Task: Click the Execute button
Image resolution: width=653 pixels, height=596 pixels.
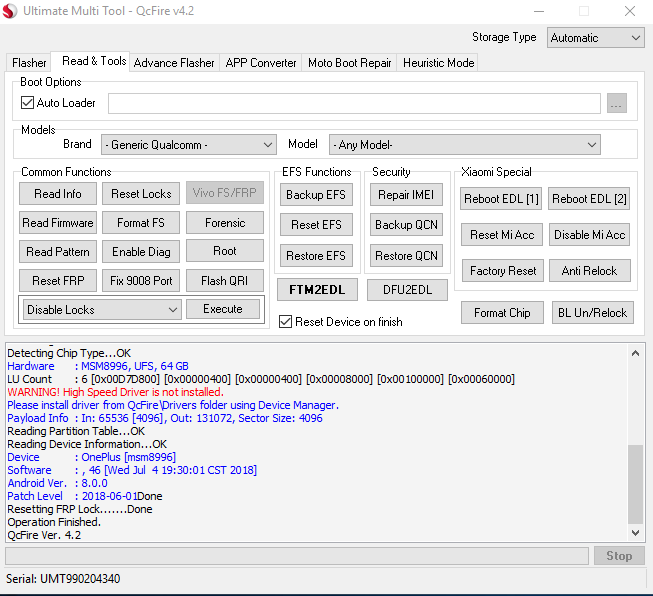Action: click(223, 309)
